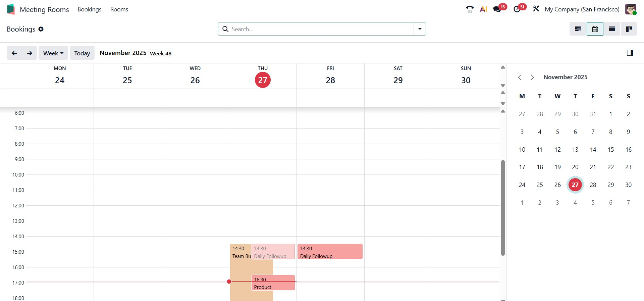Switch to the Gantt view
This screenshot has height=301, width=644.
tap(578, 29)
